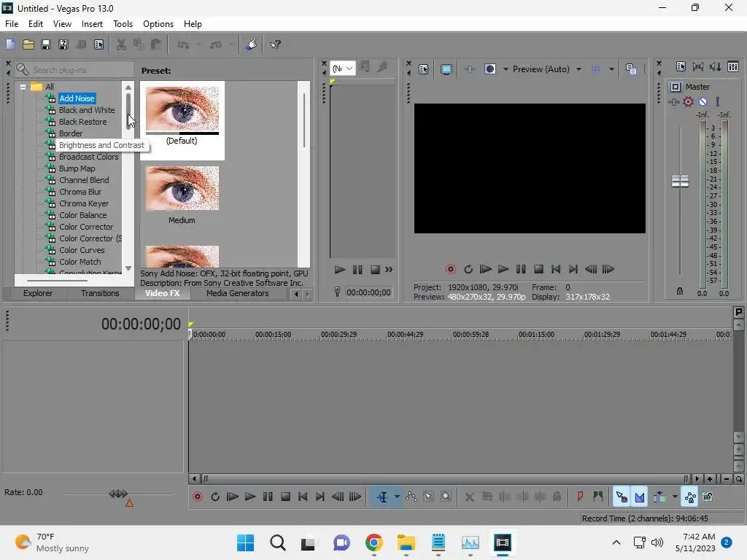
Task: Click Copy Snapshot to clipboard icon
Action: click(x=631, y=69)
